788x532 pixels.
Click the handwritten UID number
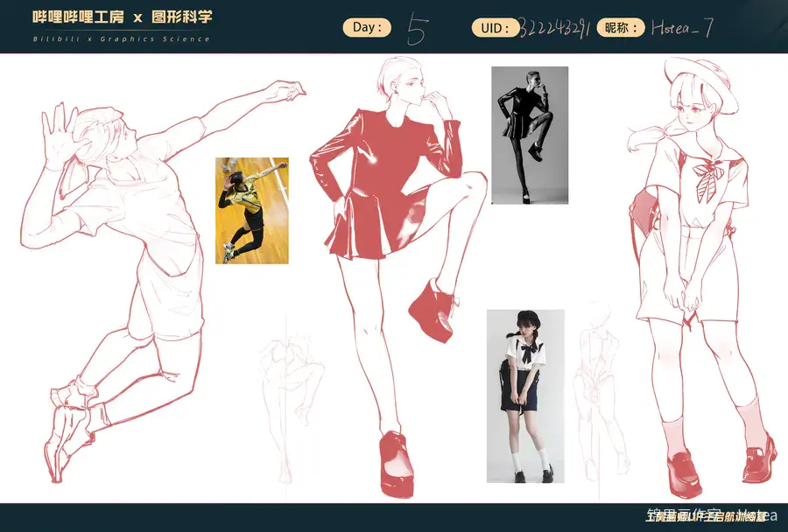click(x=554, y=29)
